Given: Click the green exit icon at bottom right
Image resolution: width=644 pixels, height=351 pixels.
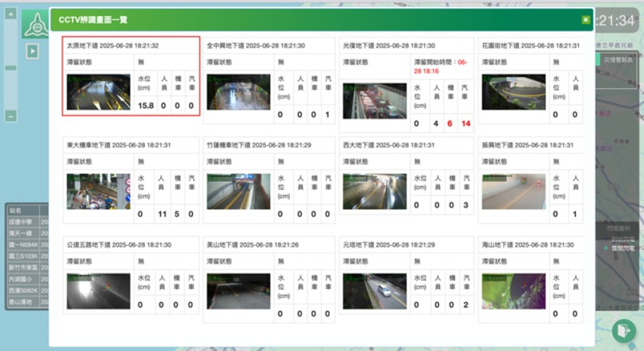Looking at the screenshot, I should (x=623, y=330).
